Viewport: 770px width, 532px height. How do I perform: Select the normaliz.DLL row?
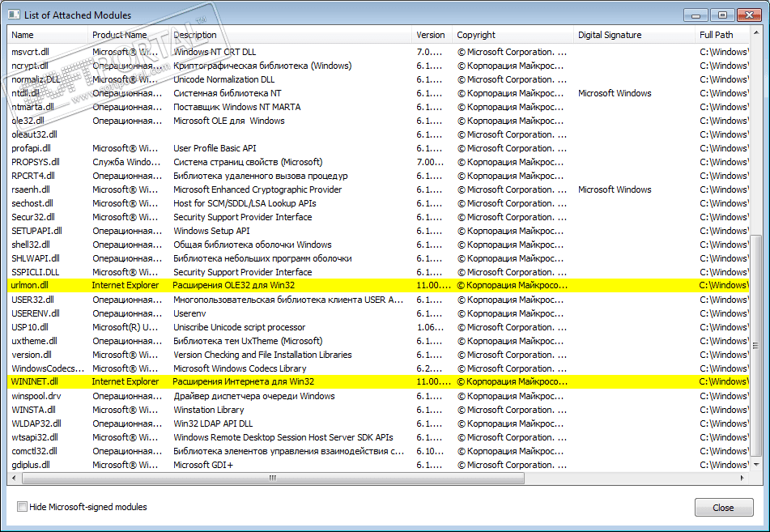click(378, 79)
